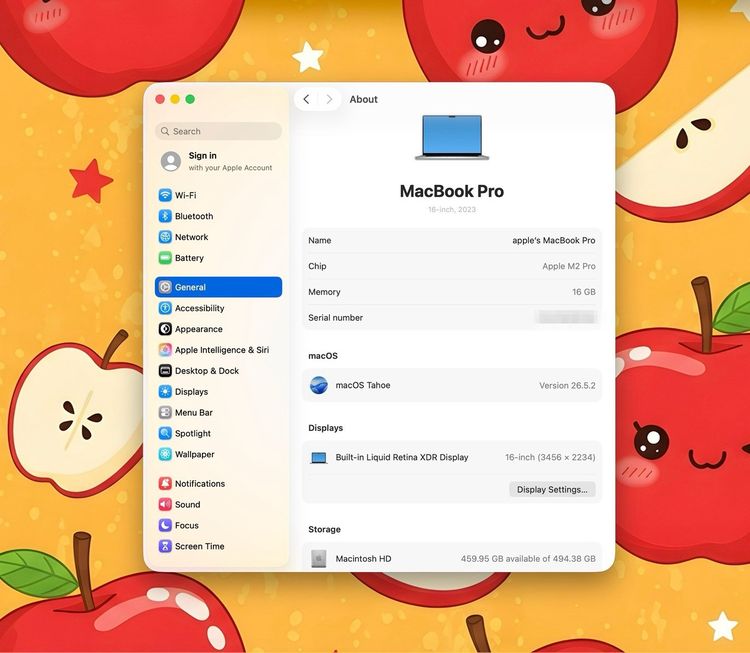Screen dimensions: 750x653
Task: Open the Accessibility icon
Action: [x=165, y=308]
